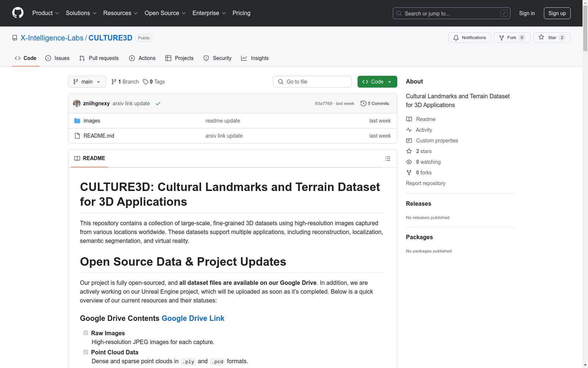This screenshot has width=588, height=368.
Task: Click the branch icon beside 1 Branch
Action: tap(114, 82)
